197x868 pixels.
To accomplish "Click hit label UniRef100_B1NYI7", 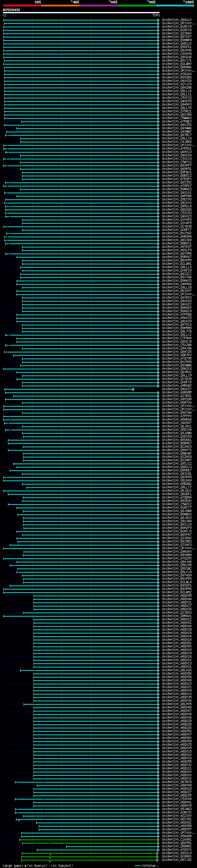I will 177,508.
